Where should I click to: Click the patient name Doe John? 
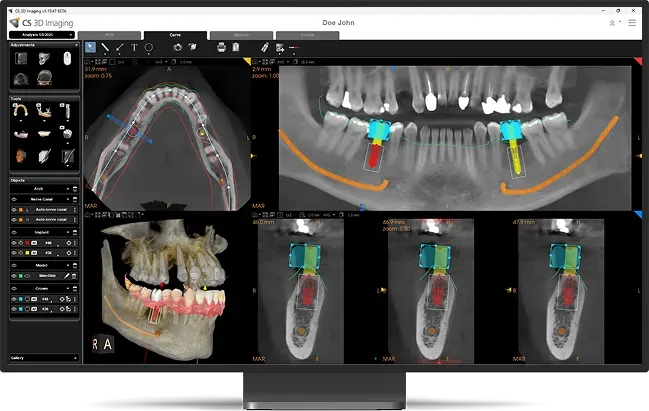tap(338, 23)
